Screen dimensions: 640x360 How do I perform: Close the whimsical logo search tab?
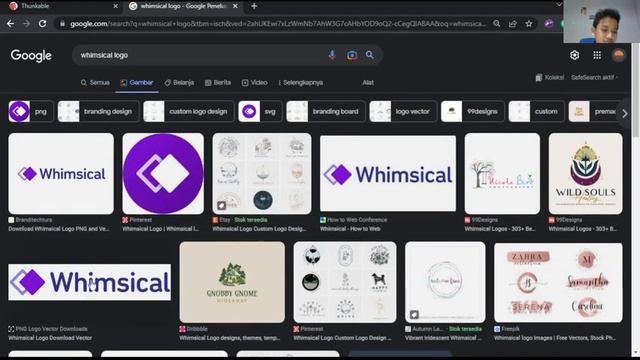[235, 6]
